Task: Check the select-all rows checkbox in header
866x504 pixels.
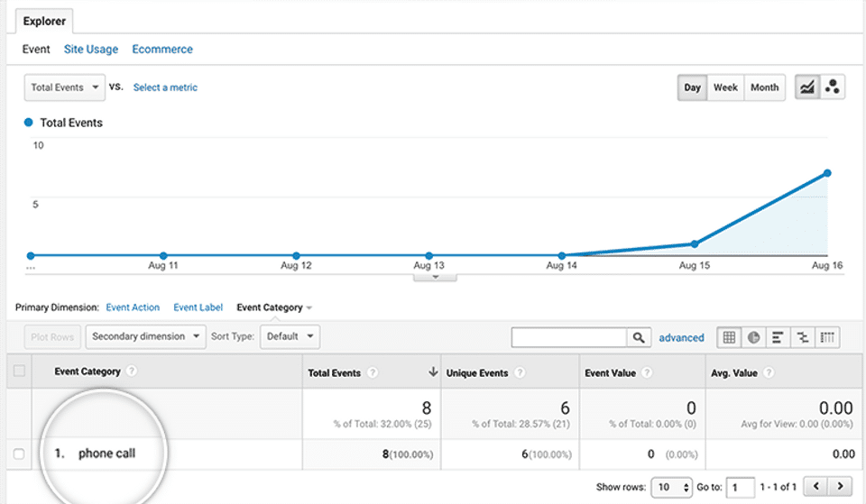Action: click(x=19, y=371)
